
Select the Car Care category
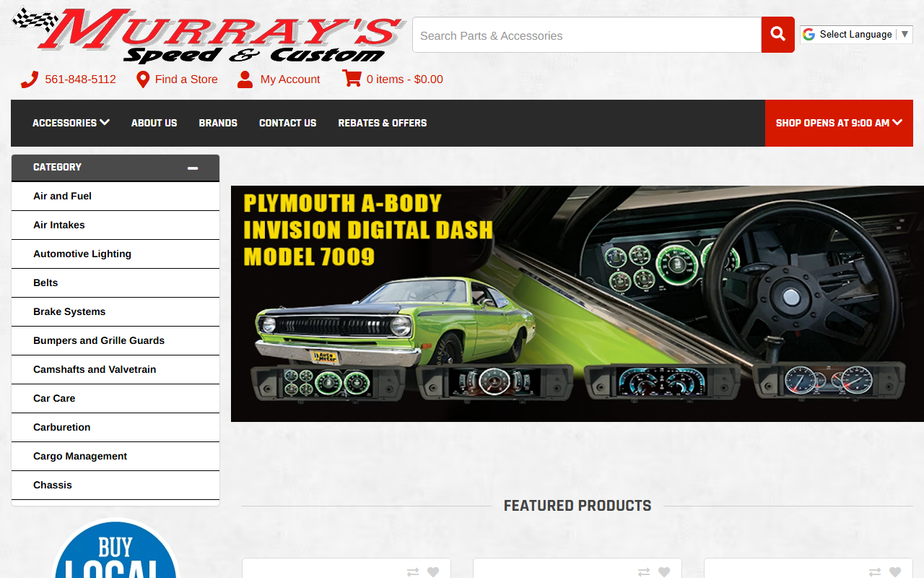pyautogui.click(x=115, y=398)
